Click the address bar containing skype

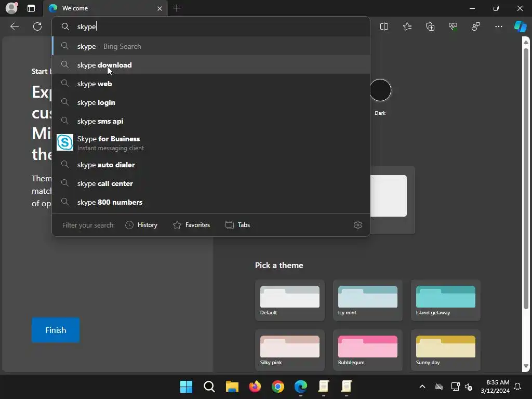coord(210,26)
